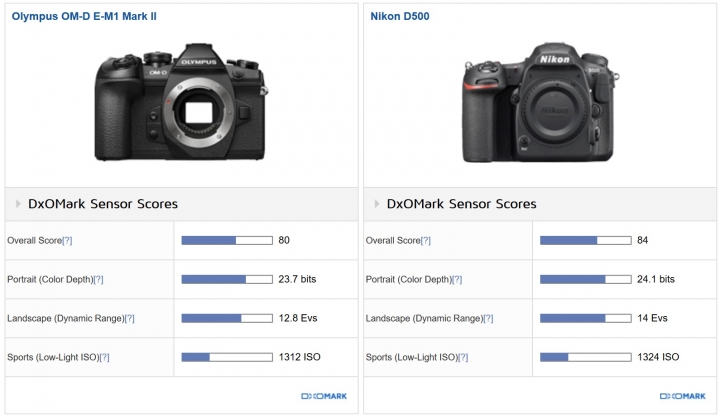Click Olympus color depth bar at 23.7 bits
Viewport: 720px width, 417px height.
(x=227, y=279)
